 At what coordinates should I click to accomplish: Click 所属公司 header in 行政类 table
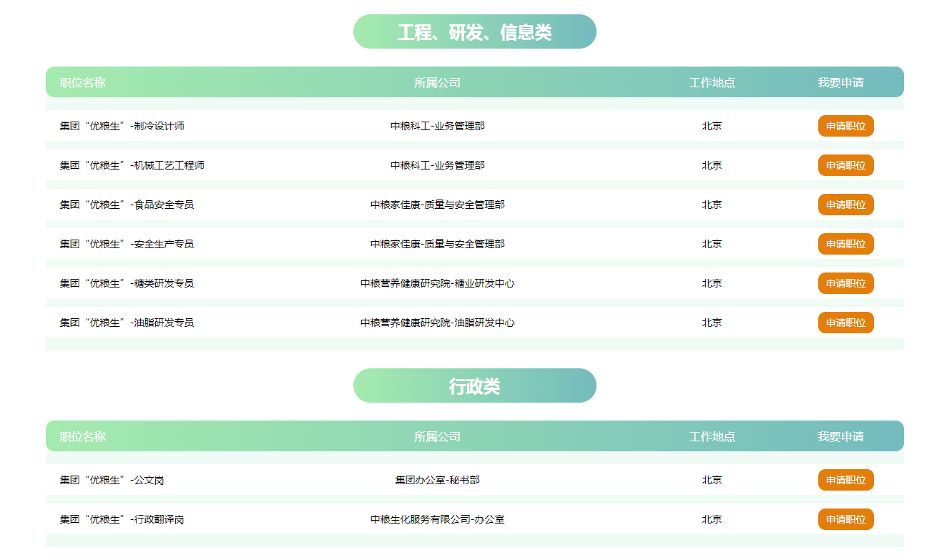tap(438, 436)
